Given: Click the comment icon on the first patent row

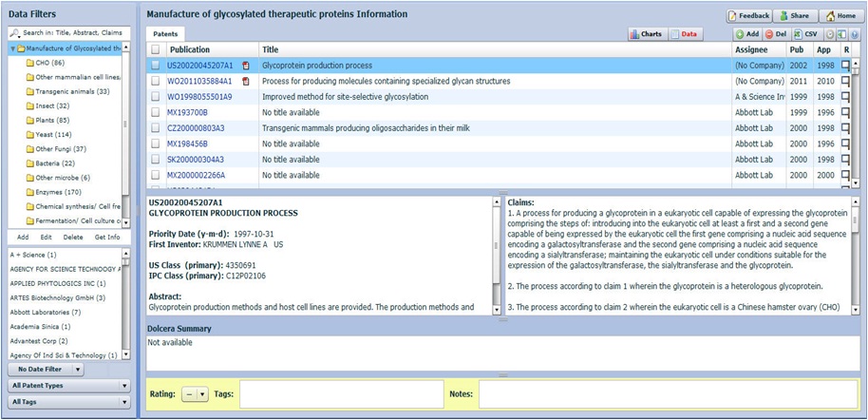Looking at the screenshot, I should (845, 67).
